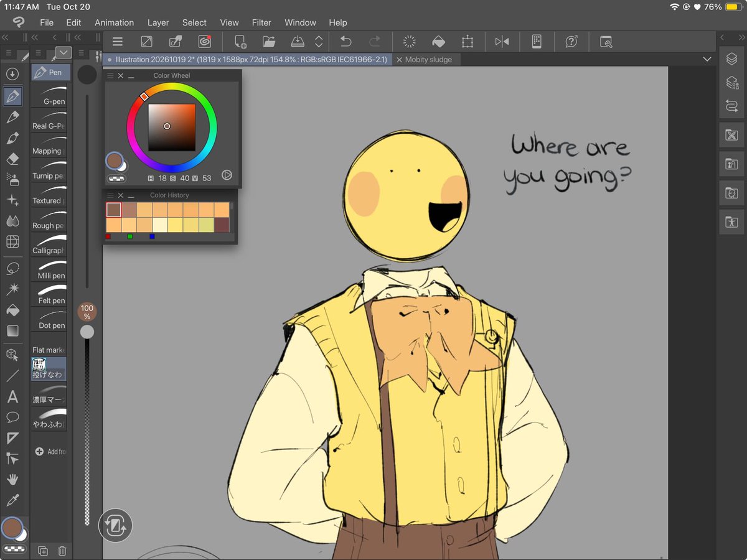The width and height of the screenshot is (747, 560).
Task: Open the Color History palette menu
Action: (x=110, y=195)
